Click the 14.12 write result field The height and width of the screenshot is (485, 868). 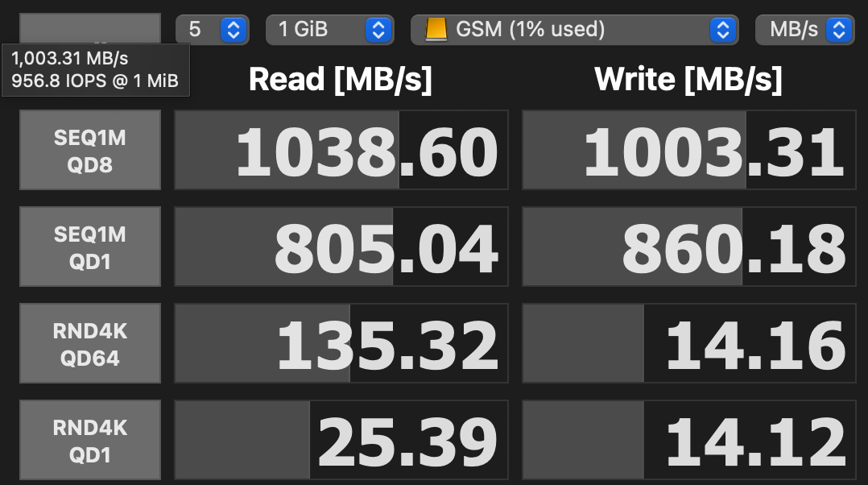point(689,440)
